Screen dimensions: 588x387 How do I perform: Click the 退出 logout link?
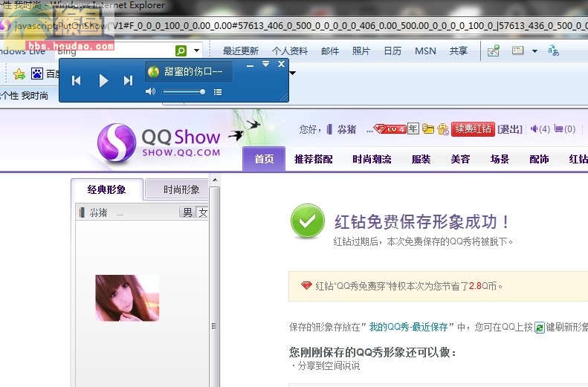pyautogui.click(x=510, y=129)
